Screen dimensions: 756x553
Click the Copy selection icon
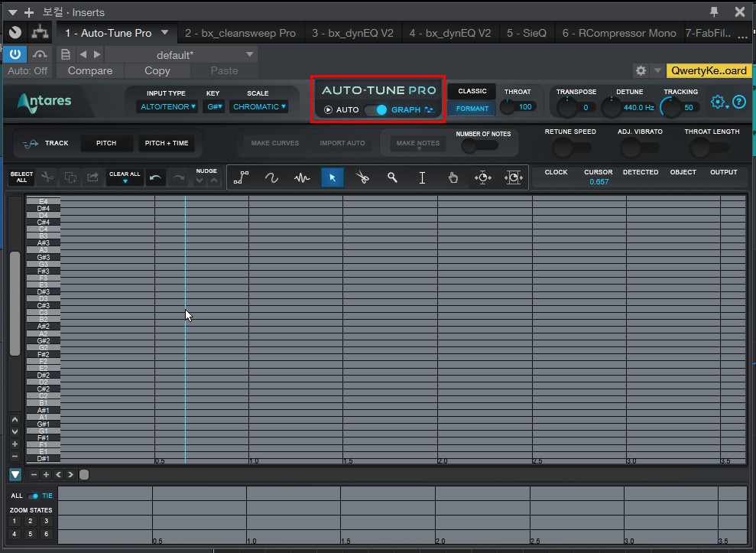tap(70, 177)
